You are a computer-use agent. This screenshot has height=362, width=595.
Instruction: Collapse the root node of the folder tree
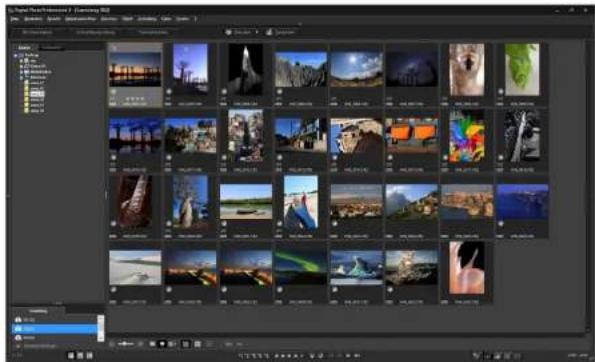click(x=16, y=55)
